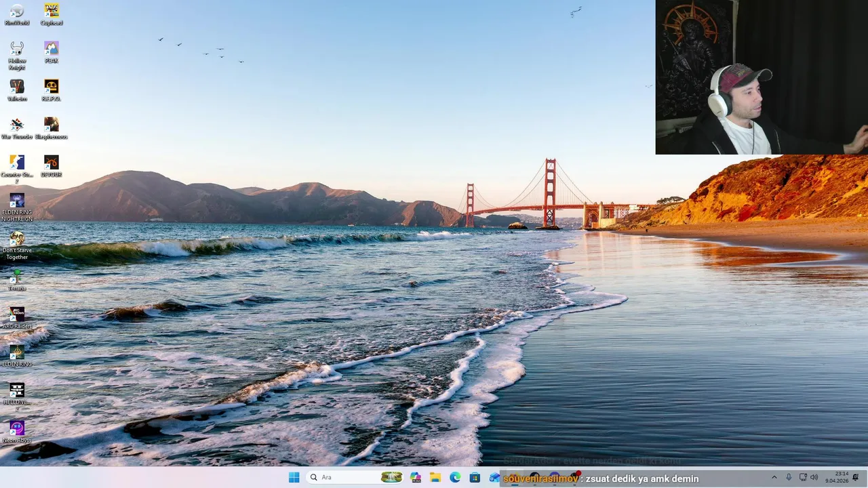Open Microsoft 365 Copilot from taskbar
Screen dimensions: 868x488
(416, 477)
